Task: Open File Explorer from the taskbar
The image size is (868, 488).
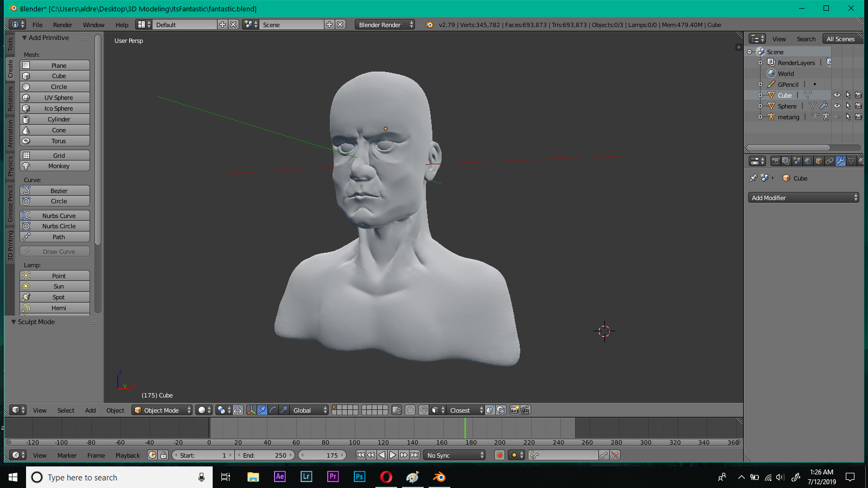Action: point(253,477)
